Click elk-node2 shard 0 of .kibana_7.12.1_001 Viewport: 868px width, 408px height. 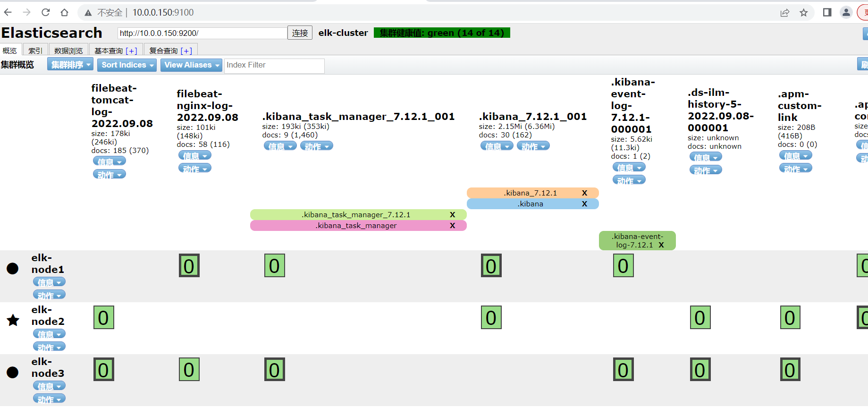pos(491,318)
